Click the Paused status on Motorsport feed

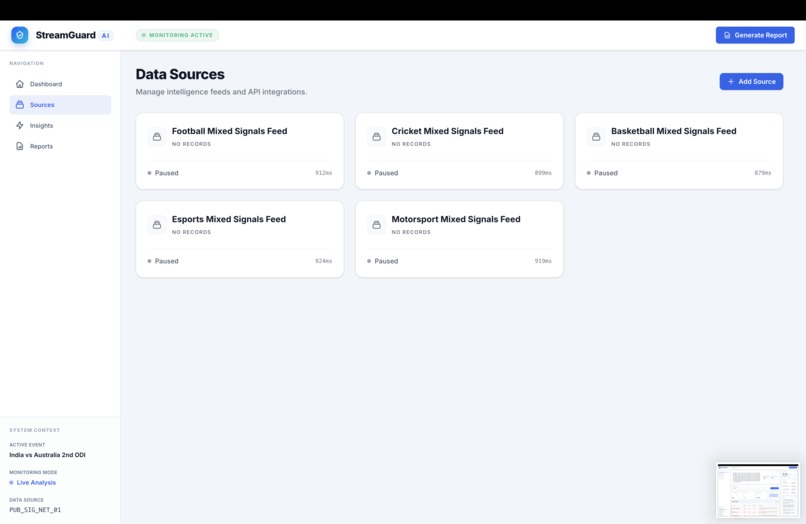tap(382, 261)
